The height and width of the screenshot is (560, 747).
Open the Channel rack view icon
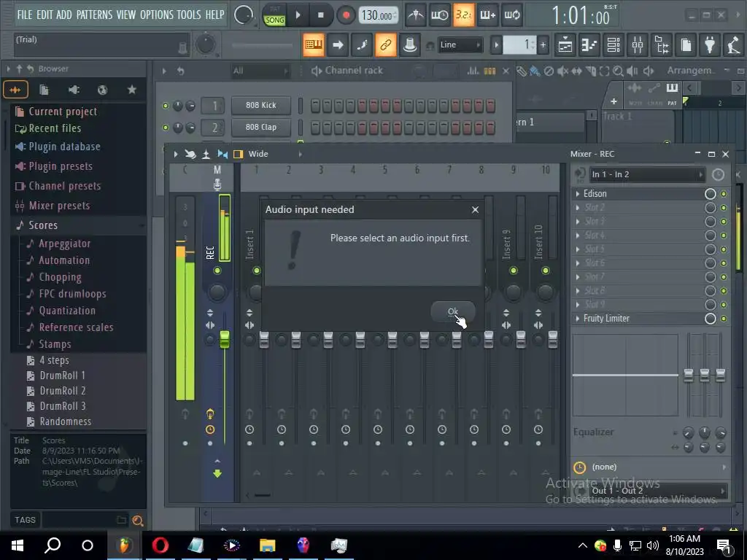(613, 45)
